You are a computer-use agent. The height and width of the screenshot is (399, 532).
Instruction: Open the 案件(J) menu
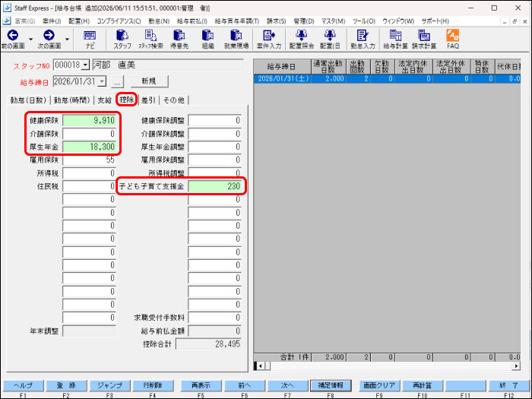52,21
